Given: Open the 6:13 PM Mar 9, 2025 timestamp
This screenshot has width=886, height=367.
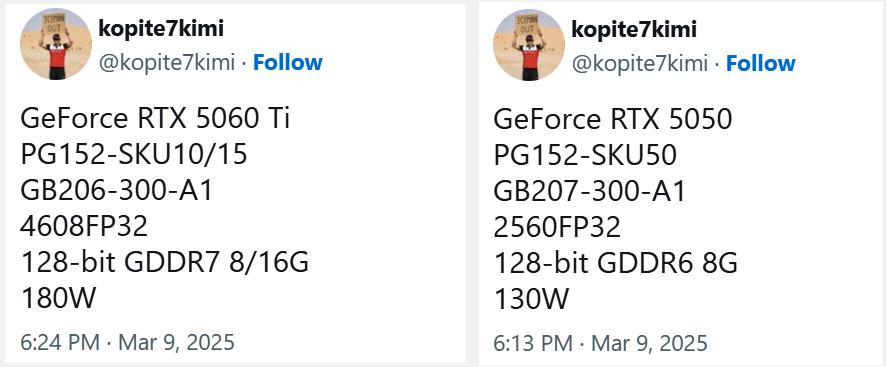Looking at the screenshot, I should click(600, 343).
